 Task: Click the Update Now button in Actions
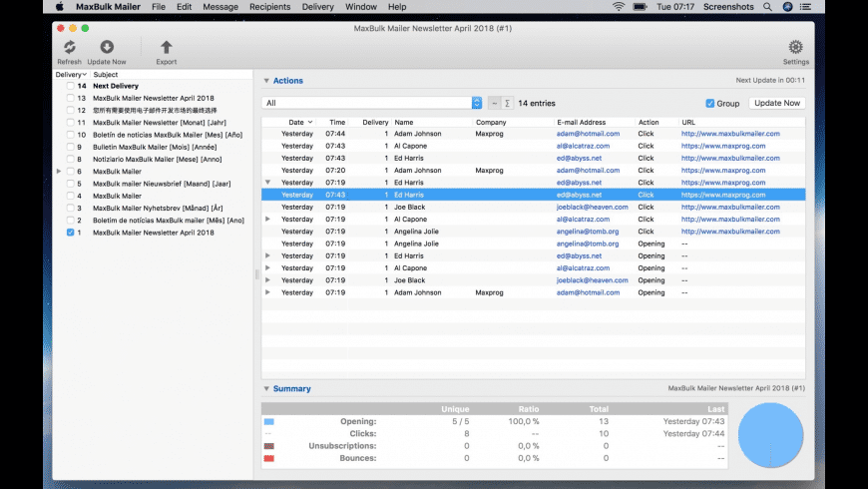click(x=776, y=103)
